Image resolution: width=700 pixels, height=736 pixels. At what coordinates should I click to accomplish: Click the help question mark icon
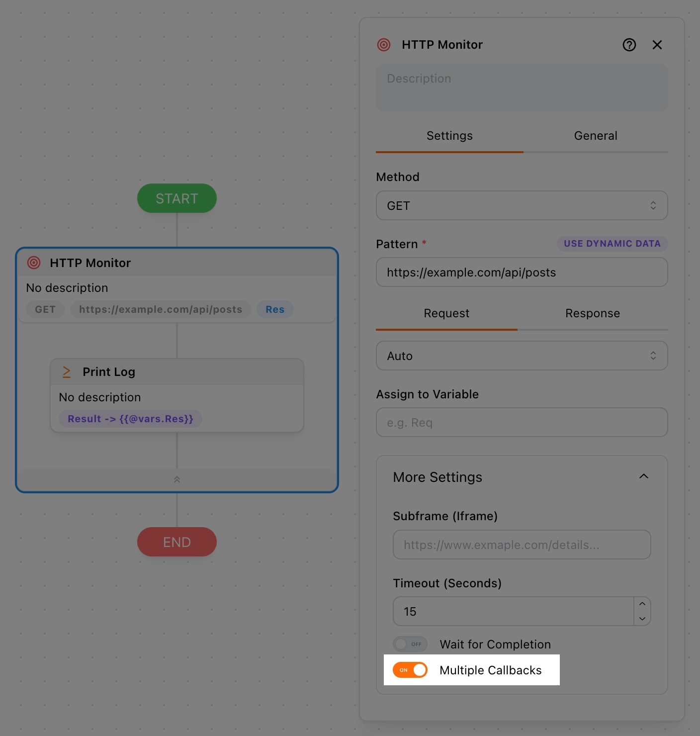(629, 45)
